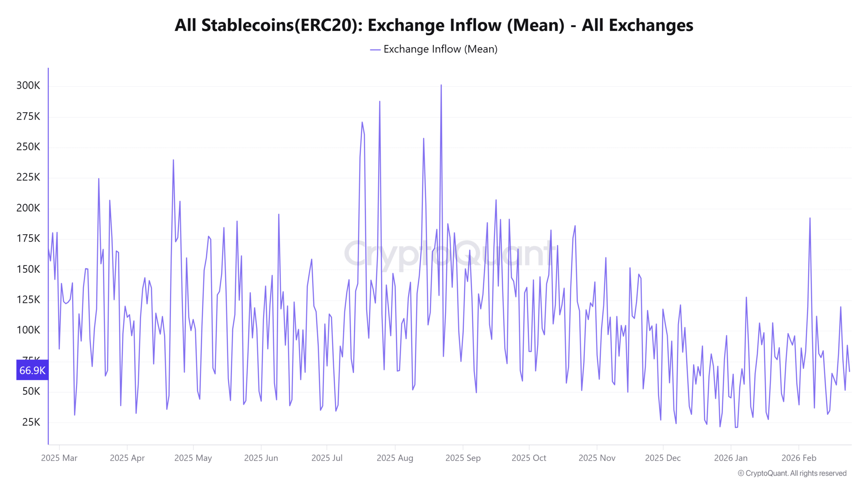Click the 2025 Sep x-axis label
This screenshot has height=488, width=868.
click(462, 458)
